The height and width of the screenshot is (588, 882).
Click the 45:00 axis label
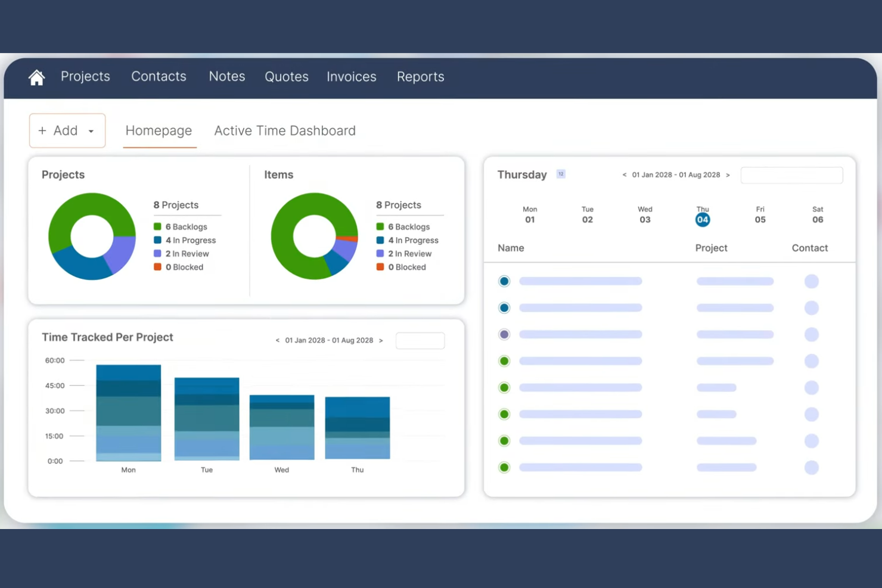click(x=55, y=385)
